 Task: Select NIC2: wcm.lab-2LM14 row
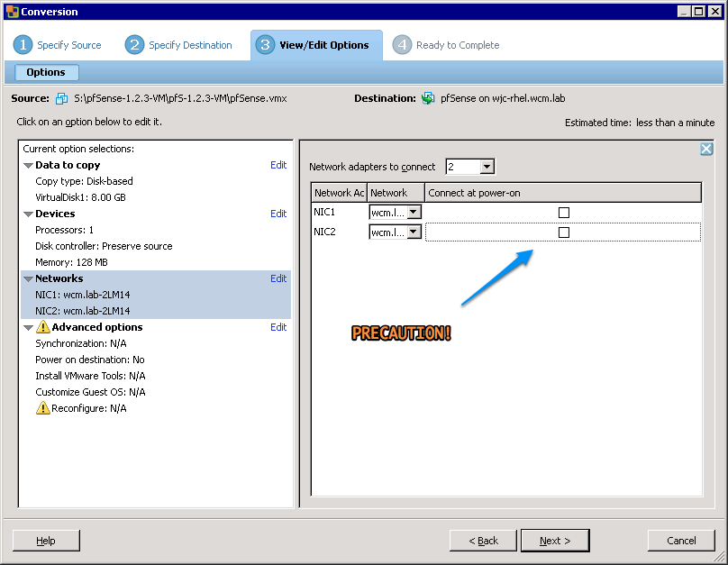(x=83, y=311)
